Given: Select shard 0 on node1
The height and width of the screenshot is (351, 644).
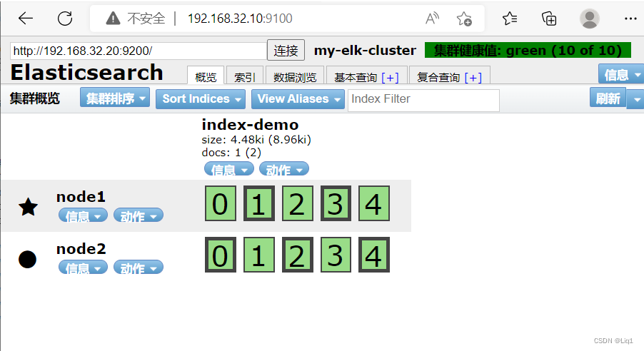Looking at the screenshot, I should click(221, 203).
